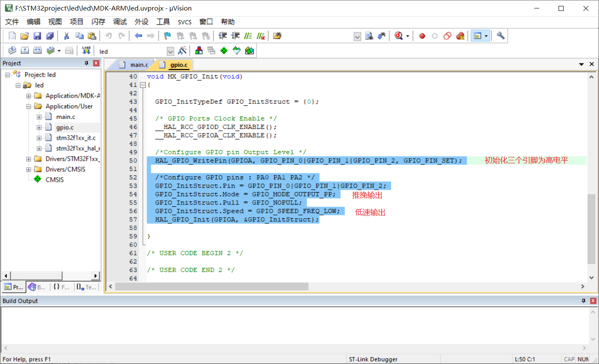Image resolution: width=599 pixels, height=364 pixels.
Task: Create a new file from the toolbar
Action: 12,36
